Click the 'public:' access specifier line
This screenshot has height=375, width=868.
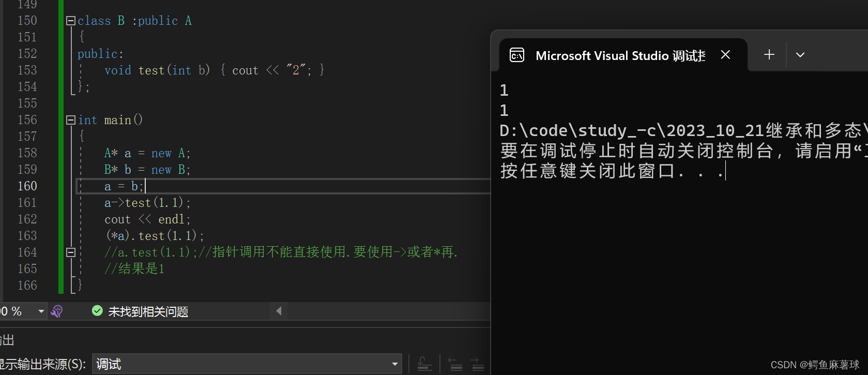(x=100, y=54)
